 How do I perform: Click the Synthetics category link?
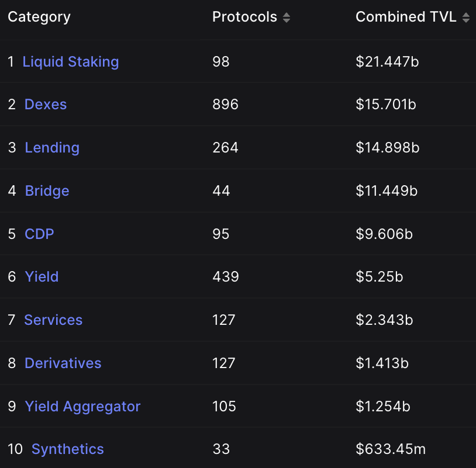click(x=67, y=449)
